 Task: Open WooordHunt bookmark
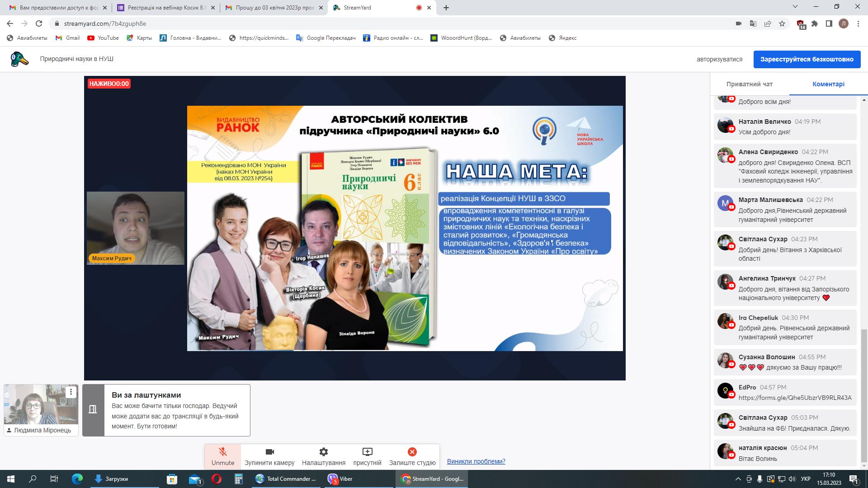pyautogui.click(x=462, y=38)
